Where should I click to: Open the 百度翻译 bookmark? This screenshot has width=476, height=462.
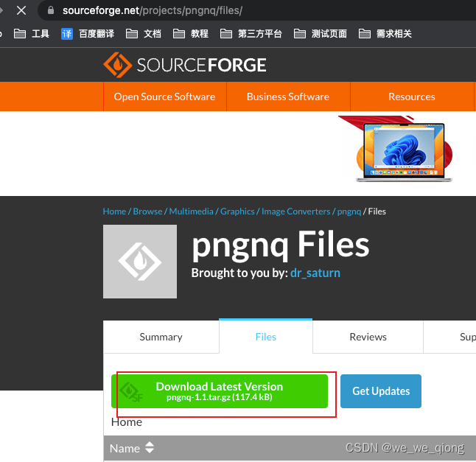pyautogui.click(x=88, y=34)
